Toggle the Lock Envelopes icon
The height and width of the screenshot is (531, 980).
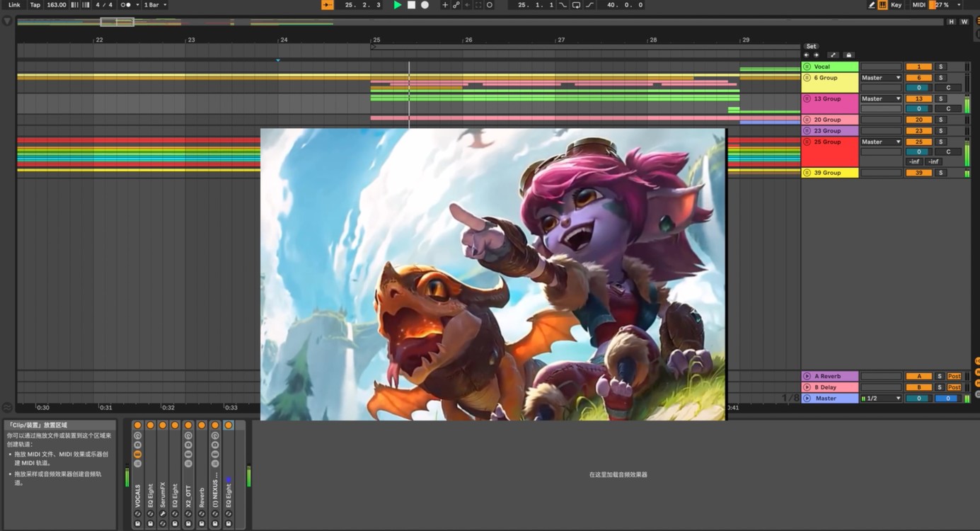tap(849, 55)
